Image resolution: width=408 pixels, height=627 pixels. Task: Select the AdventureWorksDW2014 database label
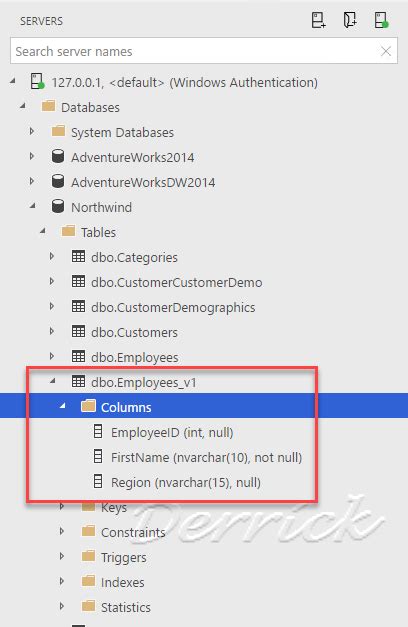143,182
